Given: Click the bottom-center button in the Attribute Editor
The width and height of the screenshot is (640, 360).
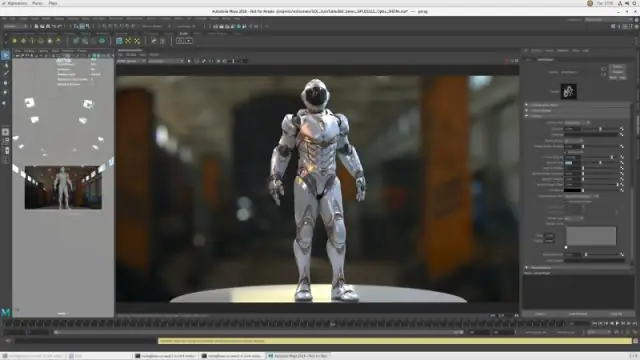Looking at the screenshot, I should coord(578,314).
